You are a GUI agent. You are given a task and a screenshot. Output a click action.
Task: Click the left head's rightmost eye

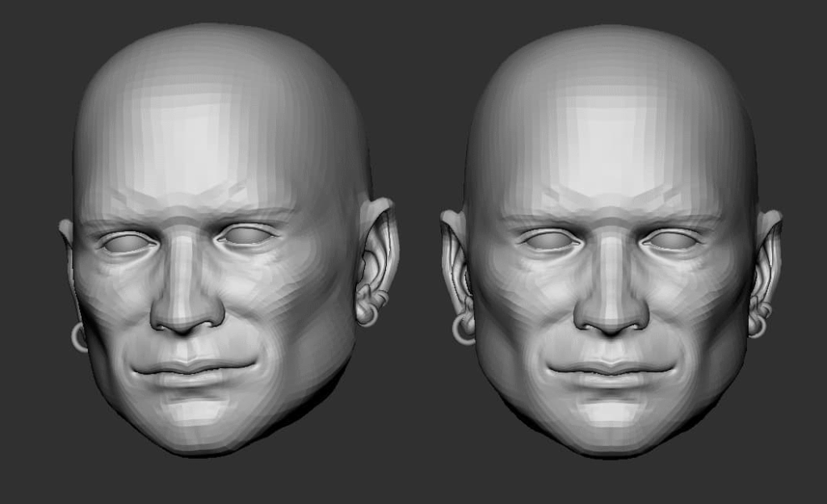click(246, 235)
